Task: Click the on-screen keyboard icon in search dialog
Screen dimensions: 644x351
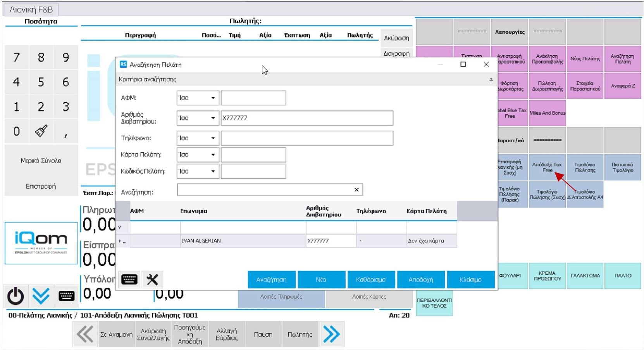Action: (129, 279)
